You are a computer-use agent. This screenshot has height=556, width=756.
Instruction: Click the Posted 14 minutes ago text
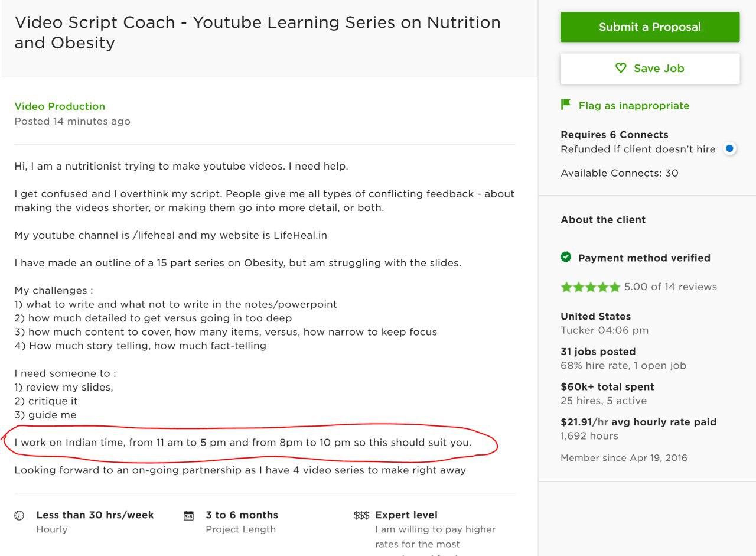click(x=72, y=122)
